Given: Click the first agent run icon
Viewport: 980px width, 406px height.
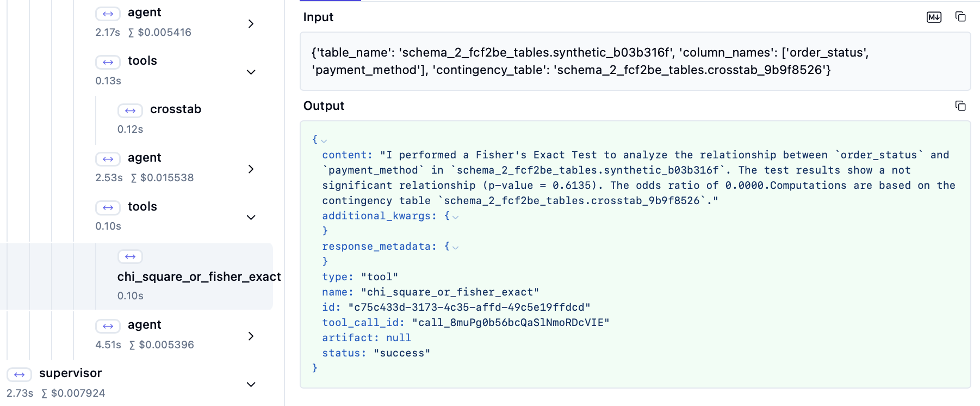Looking at the screenshot, I should [108, 14].
